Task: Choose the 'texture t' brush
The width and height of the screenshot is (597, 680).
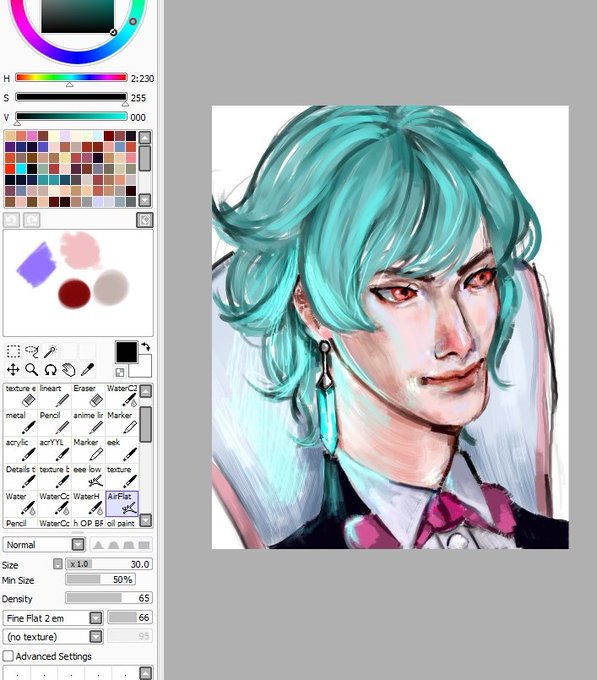Action: (x=54, y=477)
